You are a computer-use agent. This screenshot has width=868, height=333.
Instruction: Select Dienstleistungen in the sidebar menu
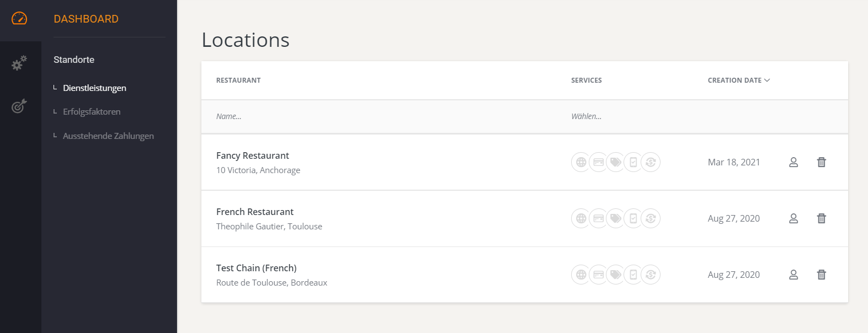tap(94, 88)
